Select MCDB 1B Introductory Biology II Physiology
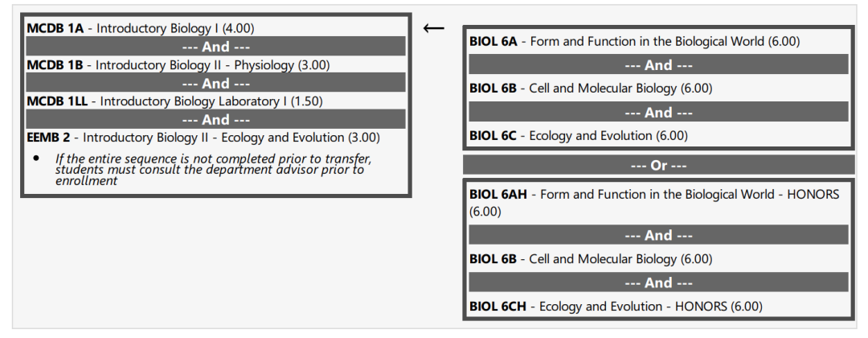The height and width of the screenshot is (338, 868). point(178,65)
